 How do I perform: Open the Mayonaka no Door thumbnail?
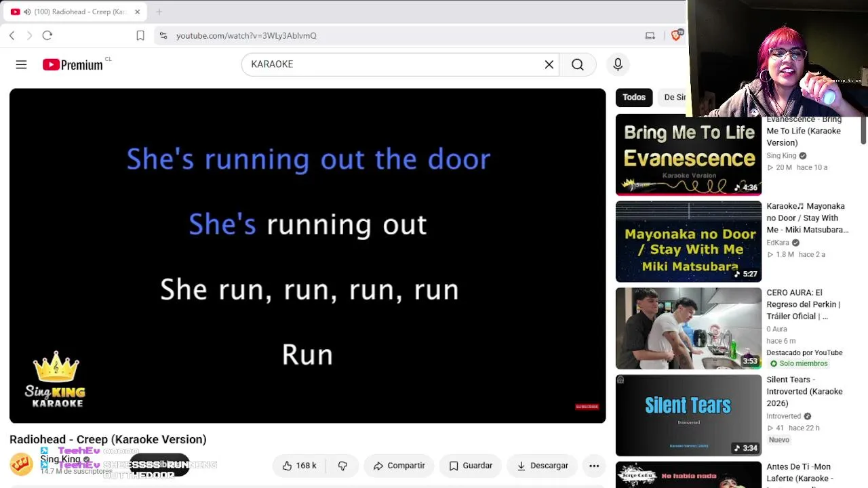click(x=688, y=241)
